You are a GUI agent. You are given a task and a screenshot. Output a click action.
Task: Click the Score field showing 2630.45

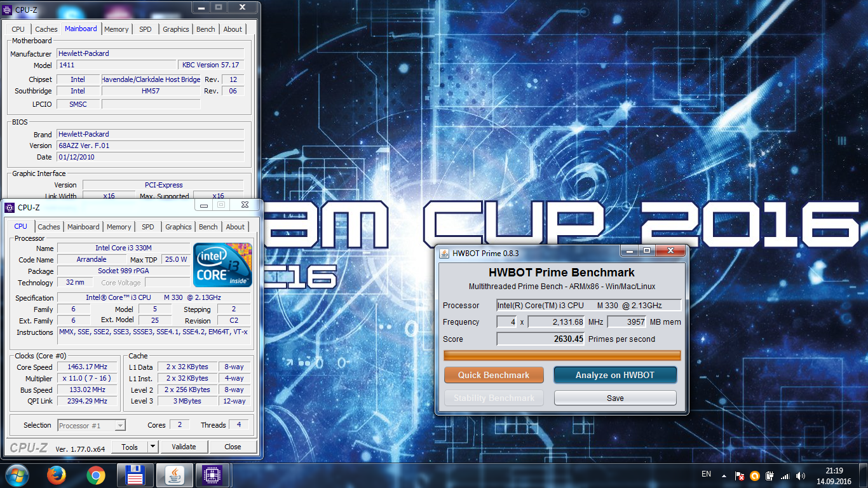click(x=541, y=339)
